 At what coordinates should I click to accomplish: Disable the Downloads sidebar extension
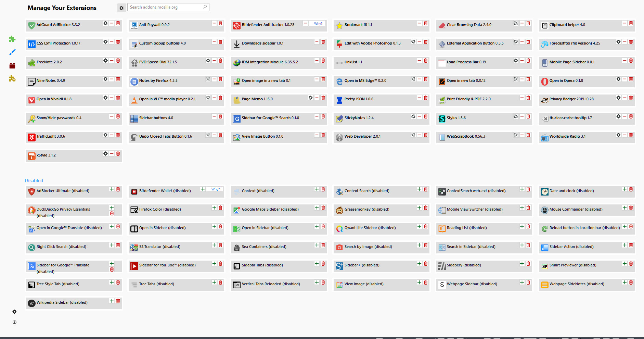(317, 42)
